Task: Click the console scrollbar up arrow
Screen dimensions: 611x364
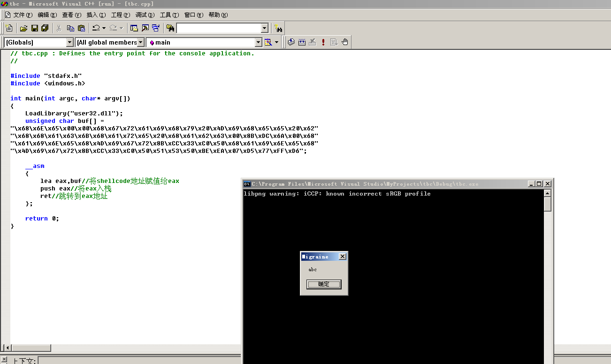Action: [x=548, y=194]
